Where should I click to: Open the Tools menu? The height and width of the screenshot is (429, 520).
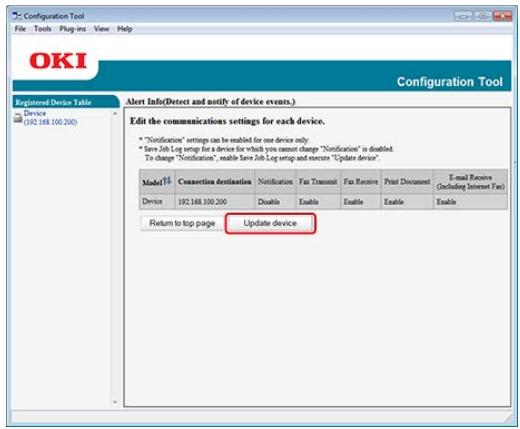click(x=43, y=29)
